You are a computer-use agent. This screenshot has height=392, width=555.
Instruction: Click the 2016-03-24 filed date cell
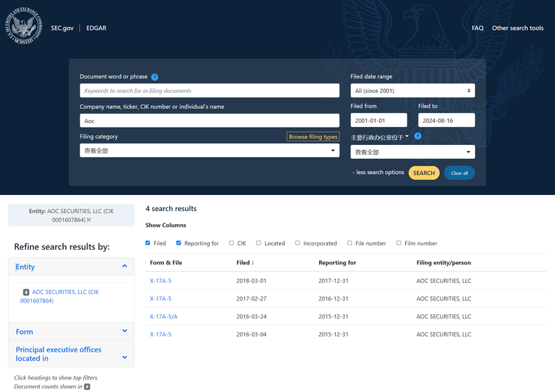pyautogui.click(x=251, y=316)
